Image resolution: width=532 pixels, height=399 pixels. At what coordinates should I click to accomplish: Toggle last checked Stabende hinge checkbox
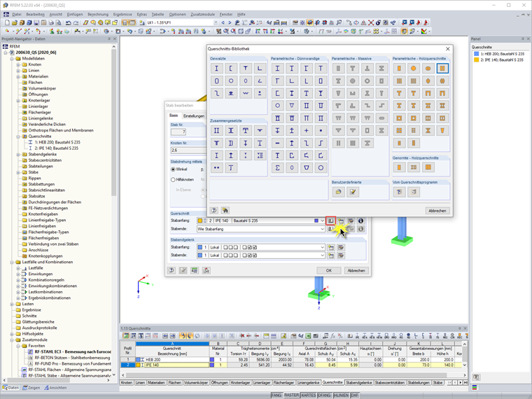click(255, 255)
